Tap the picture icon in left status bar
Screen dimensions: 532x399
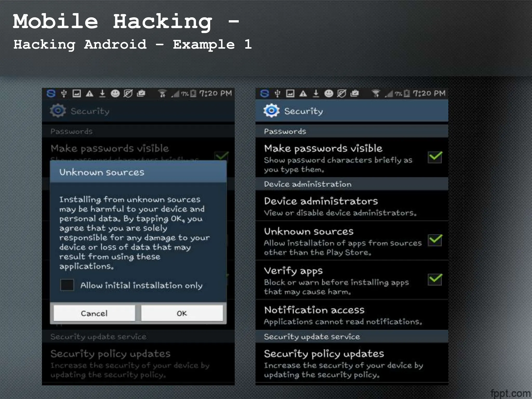pyautogui.click(x=77, y=93)
